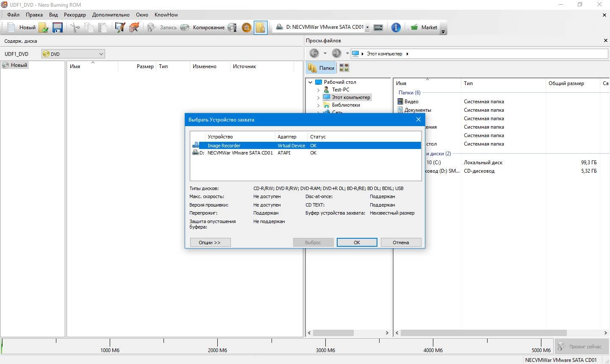Screen dimensions: 610x364
Task: Open the Файл menu
Action: [x=13, y=14]
